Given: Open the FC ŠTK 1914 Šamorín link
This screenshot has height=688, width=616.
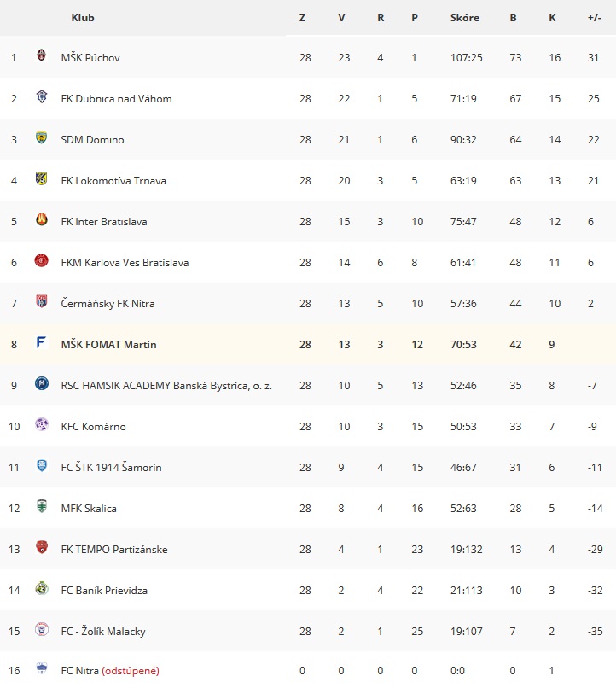Looking at the screenshot, I should 112,467.
